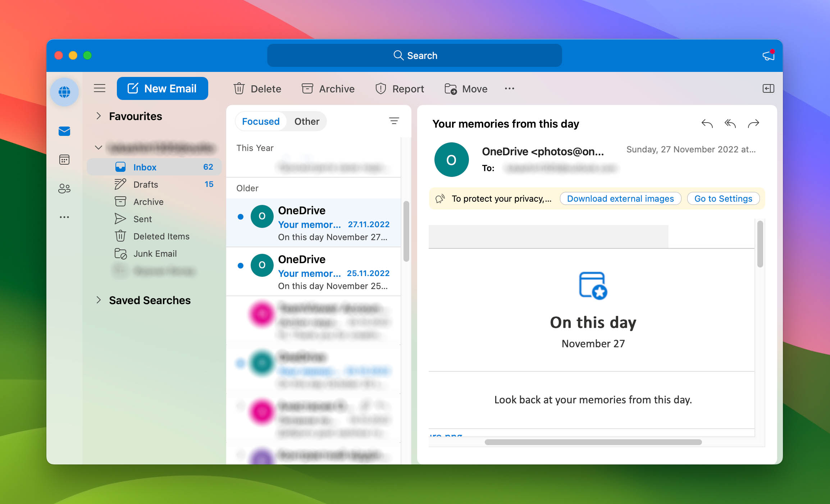Click the forward arrow icon

[753, 123]
